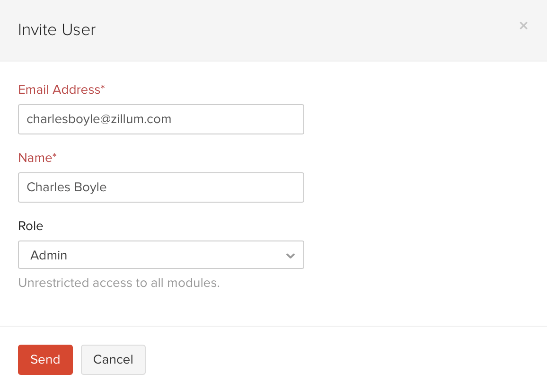Click the Name field label
Image resolution: width=547 pixels, height=392 pixels.
35,158
